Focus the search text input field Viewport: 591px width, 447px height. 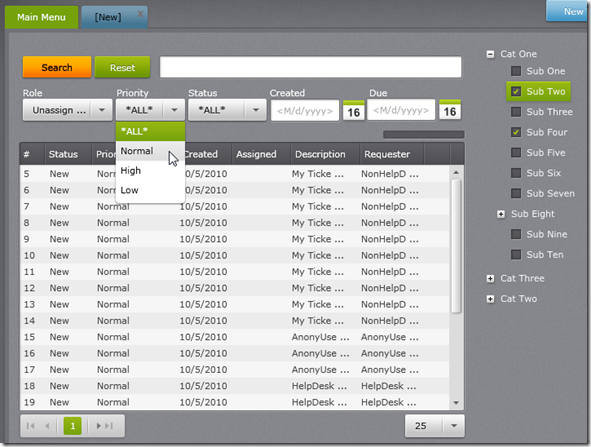click(311, 67)
